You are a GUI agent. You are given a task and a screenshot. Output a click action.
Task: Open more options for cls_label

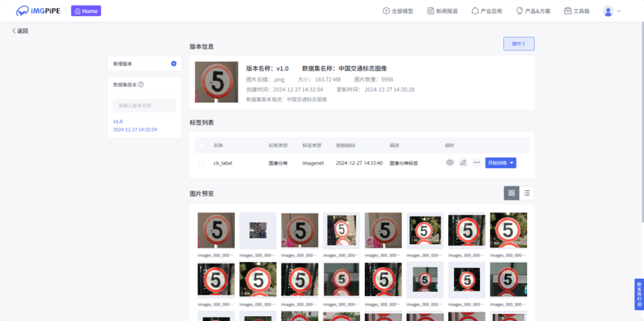point(476,163)
